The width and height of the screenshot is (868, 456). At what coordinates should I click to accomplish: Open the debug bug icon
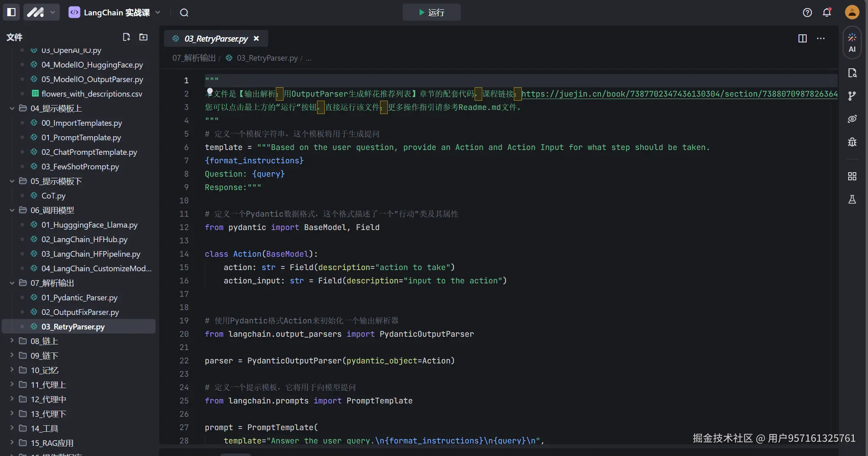tap(852, 142)
